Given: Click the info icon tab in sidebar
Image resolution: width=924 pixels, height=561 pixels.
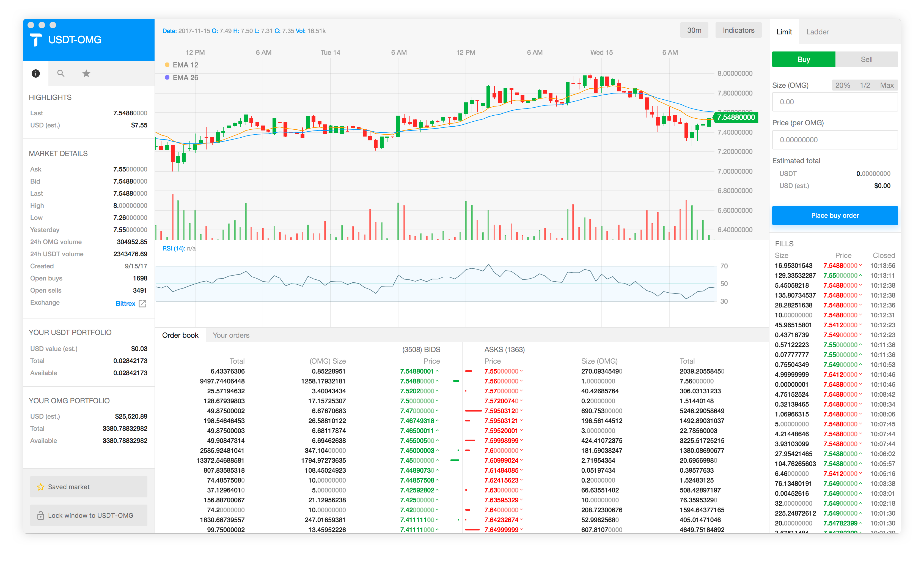Looking at the screenshot, I should point(36,73).
